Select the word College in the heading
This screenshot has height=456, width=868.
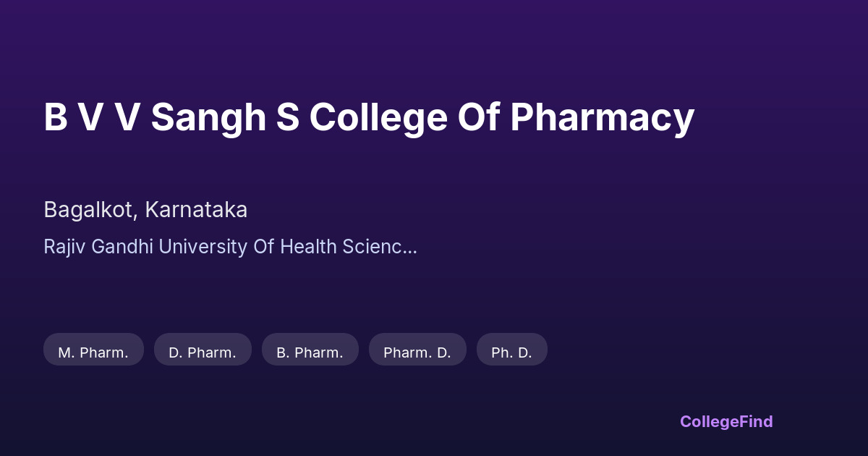tap(379, 117)
